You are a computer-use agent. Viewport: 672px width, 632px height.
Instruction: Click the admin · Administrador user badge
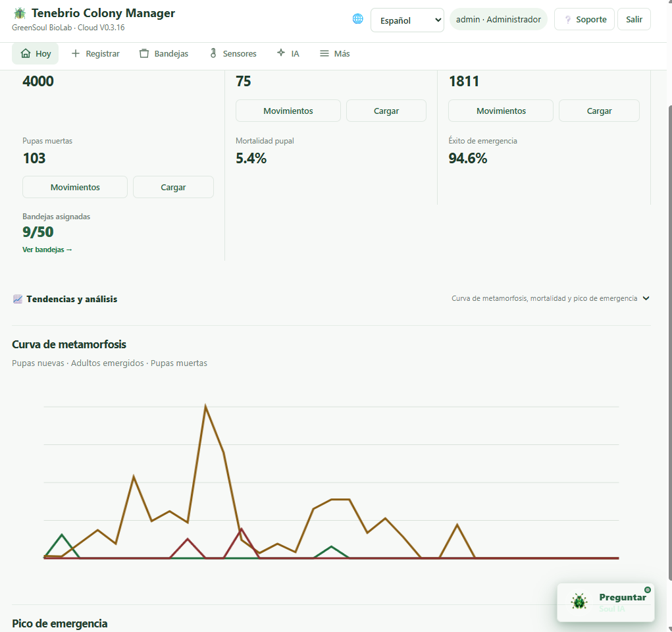(x=498, y=19)
